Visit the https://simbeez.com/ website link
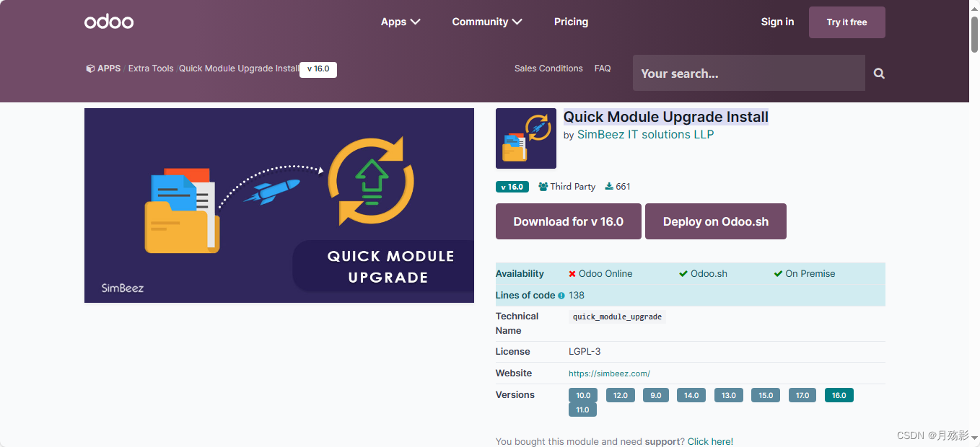This screenshot has height=447, width=980. [609, 373]
